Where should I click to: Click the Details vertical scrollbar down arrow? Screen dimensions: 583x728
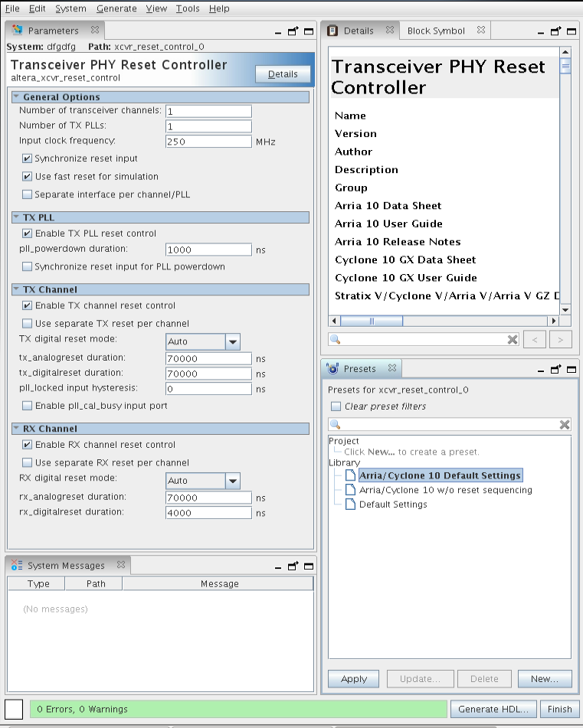point(565,310)
